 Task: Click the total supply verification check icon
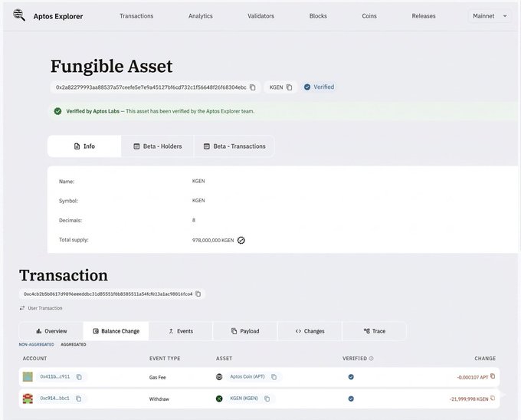(x=241, y=240)
